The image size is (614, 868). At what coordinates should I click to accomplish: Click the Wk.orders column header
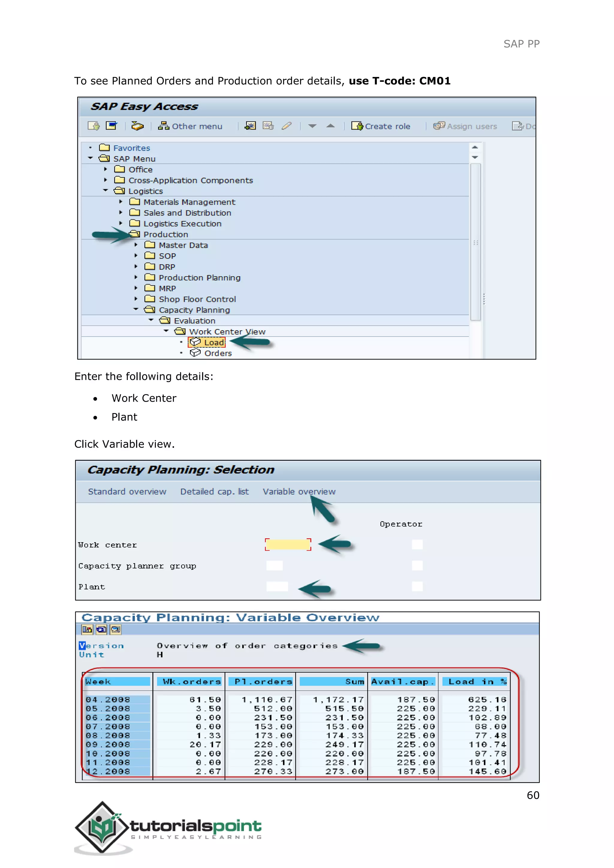tap(189, 682)
